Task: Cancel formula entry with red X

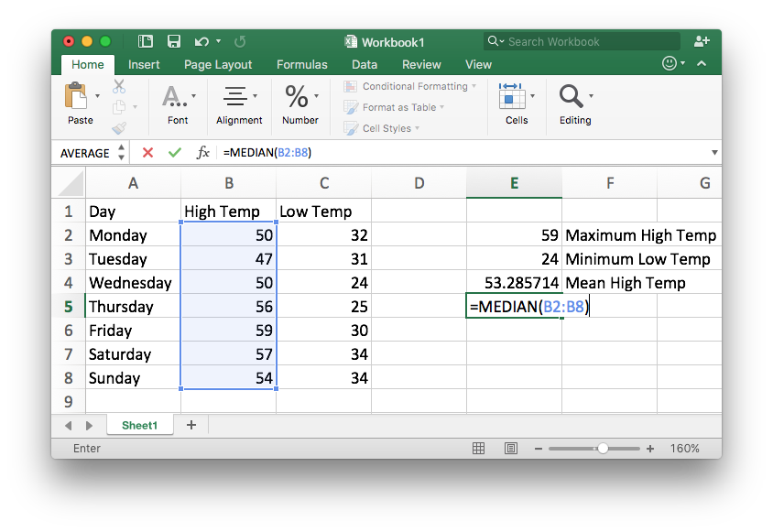Action: click(147, 153)
